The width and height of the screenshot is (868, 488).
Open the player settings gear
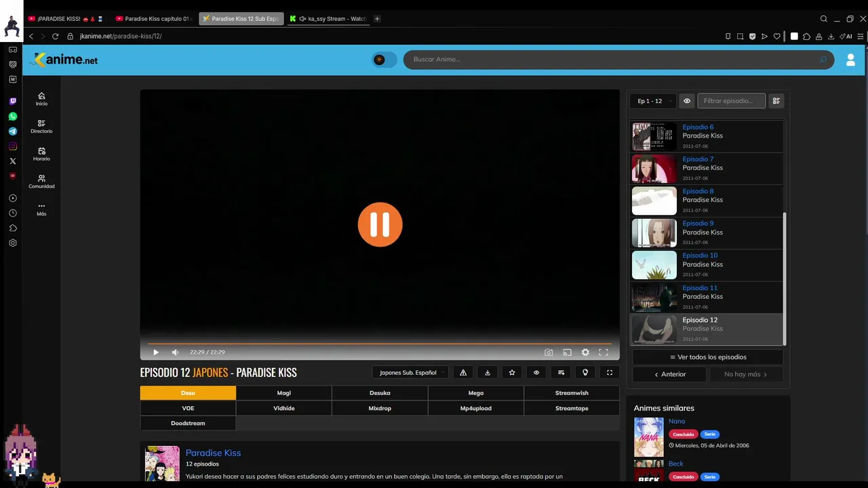pos(585,352)
